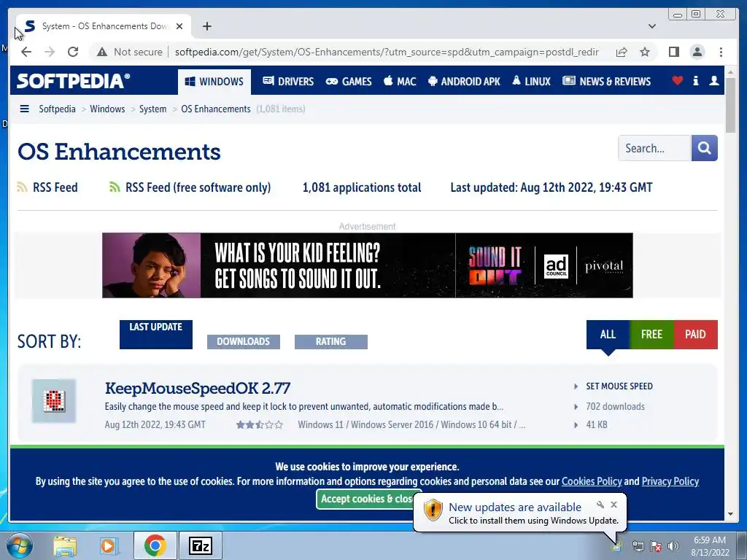The height and width of the screenshot is (560, 747).
Task: Click the user account icon in Softpedia header
Action: 713,80
